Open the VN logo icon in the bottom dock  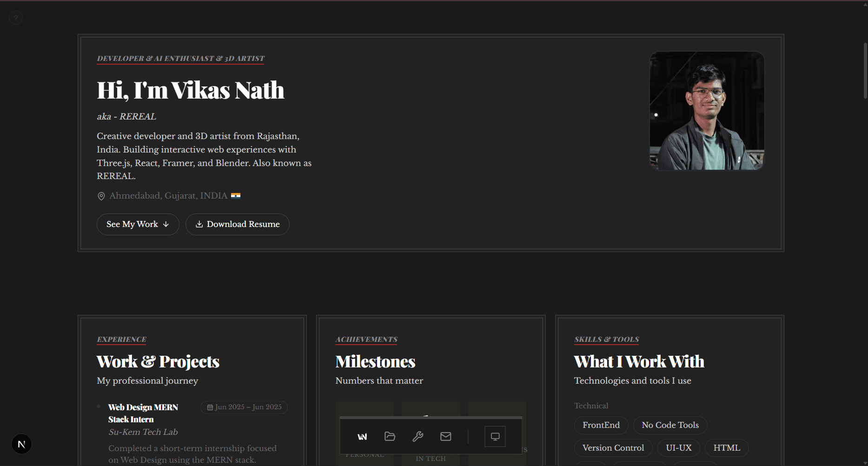[363, 436]
